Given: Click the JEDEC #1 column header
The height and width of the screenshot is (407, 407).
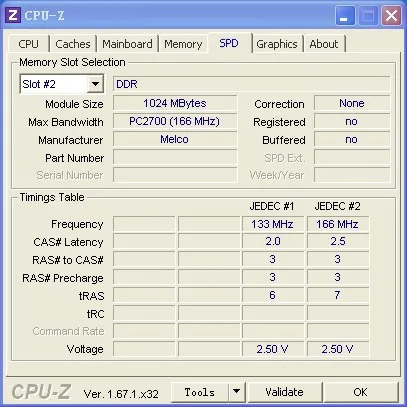Looking at the screenshot, I should tap(272, 206).
